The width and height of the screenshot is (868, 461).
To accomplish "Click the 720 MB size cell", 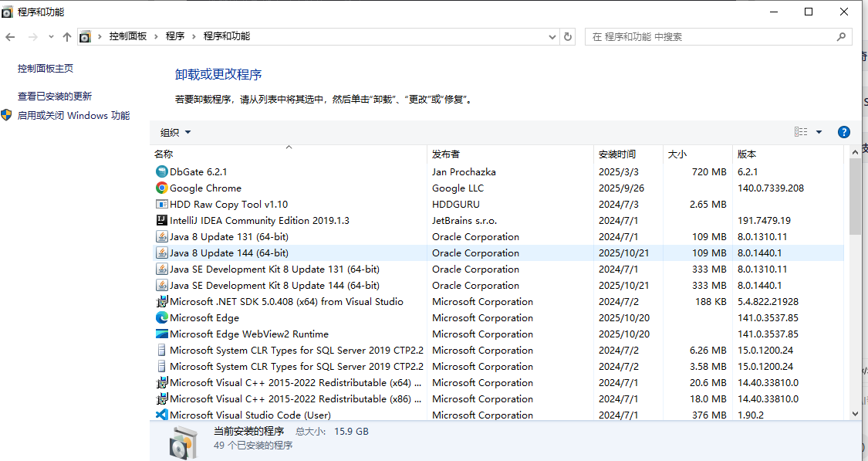I will click(x=709, y=171).
